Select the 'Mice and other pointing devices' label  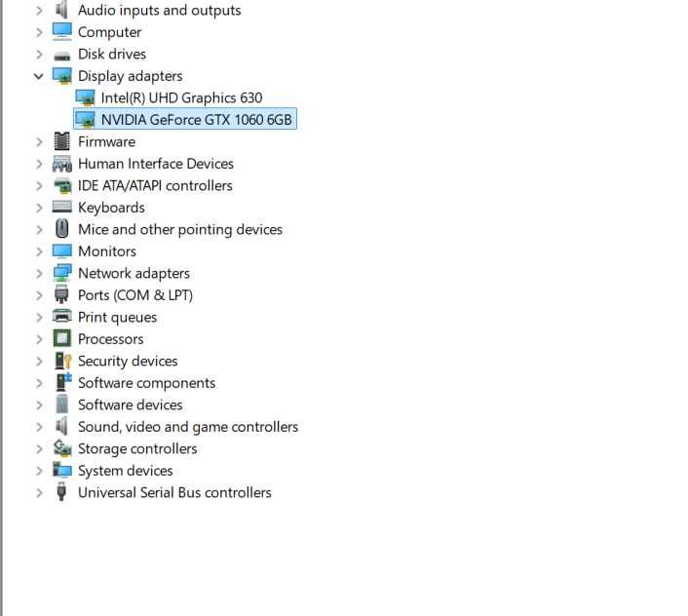180,229
